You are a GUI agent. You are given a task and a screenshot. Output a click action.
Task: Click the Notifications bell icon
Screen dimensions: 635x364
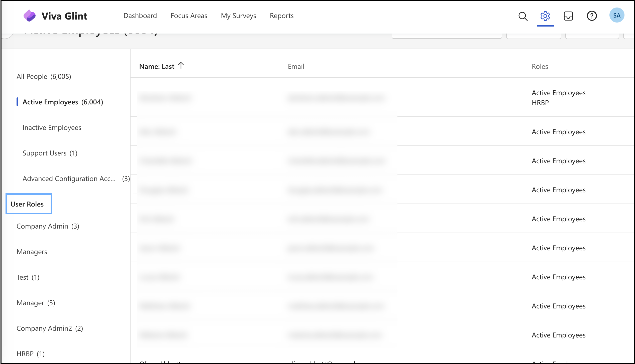[x=568, y=15]
